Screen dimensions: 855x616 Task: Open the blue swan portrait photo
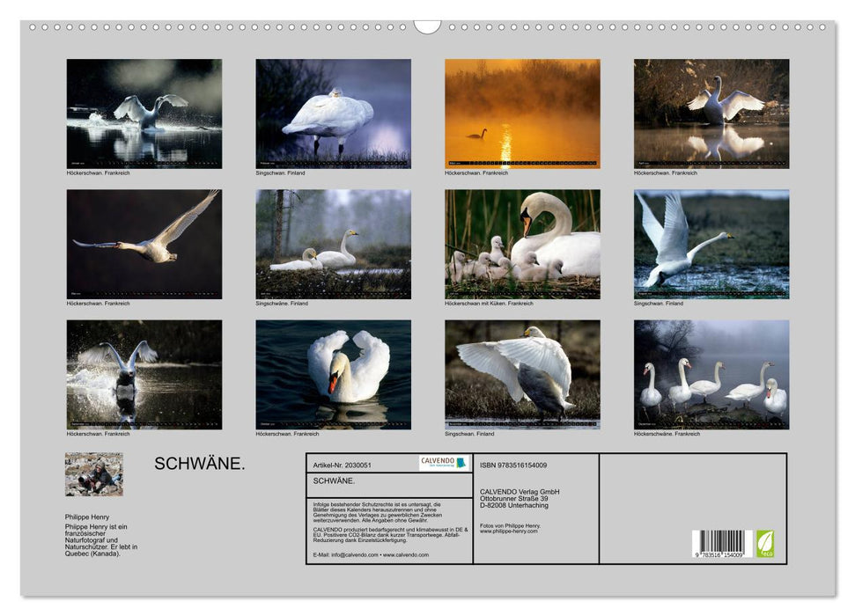coord(335,374)
